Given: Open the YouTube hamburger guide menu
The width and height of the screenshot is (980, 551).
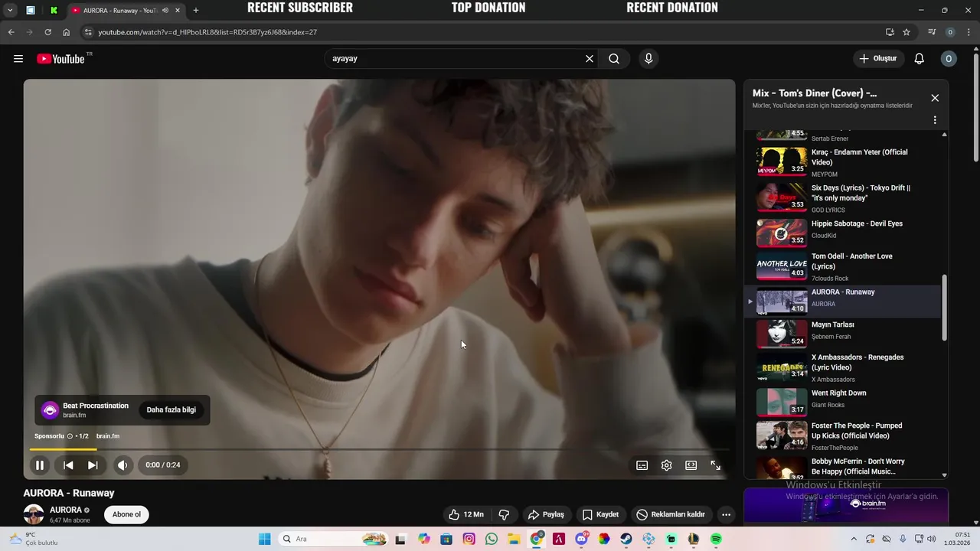Looking at the screenshot, I should 18,59.
